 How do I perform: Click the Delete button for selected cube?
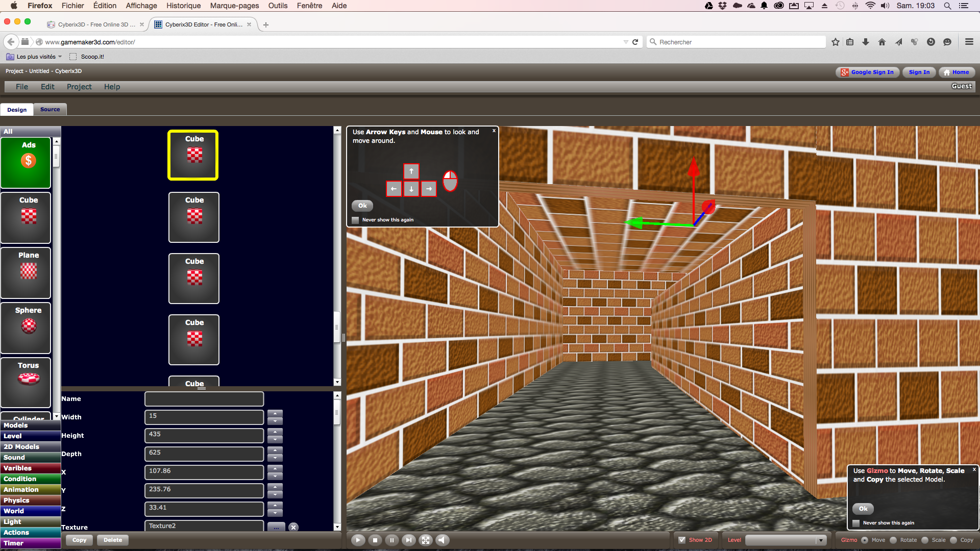click(x=112, y=540)
